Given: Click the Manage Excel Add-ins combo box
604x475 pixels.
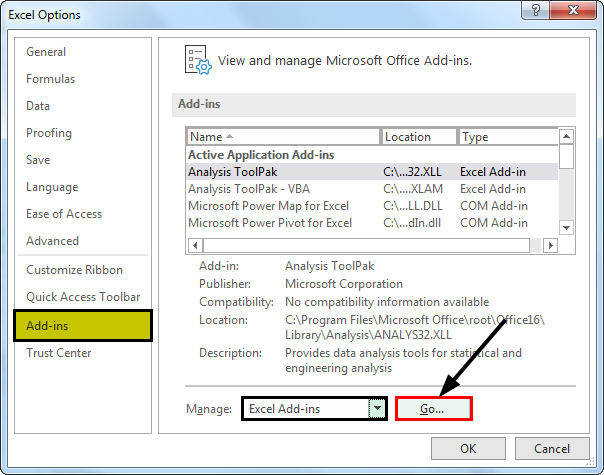Looking at the screenshot, I should (314, 408).
